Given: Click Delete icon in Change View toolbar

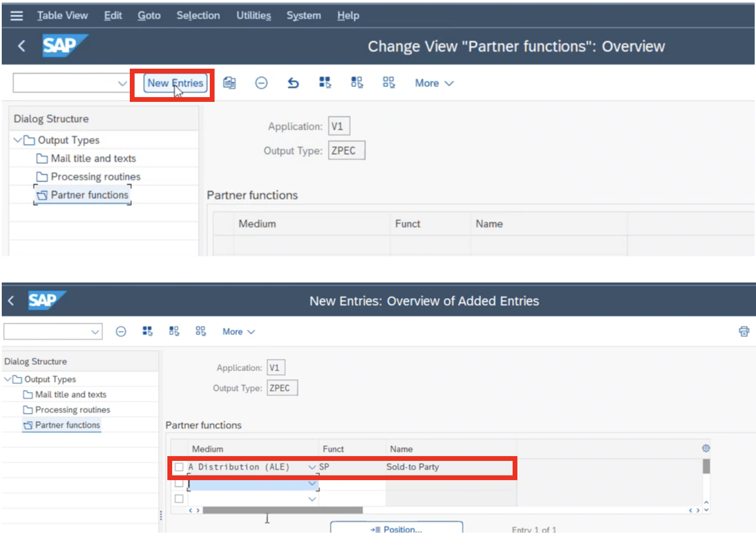Looking at the screenshot, I should [261, 83].
